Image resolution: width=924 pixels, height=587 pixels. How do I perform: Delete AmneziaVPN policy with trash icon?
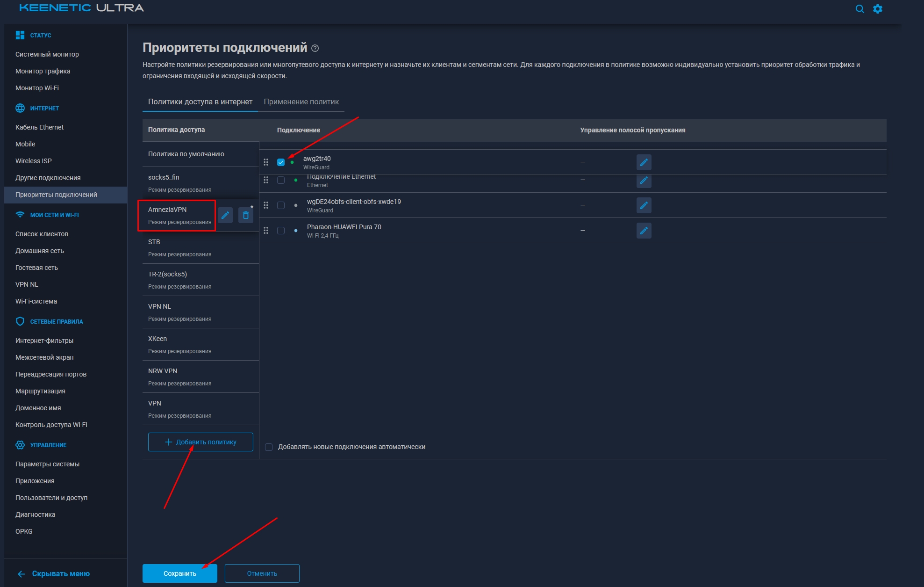pyautogui.click(x=246, y=215)
